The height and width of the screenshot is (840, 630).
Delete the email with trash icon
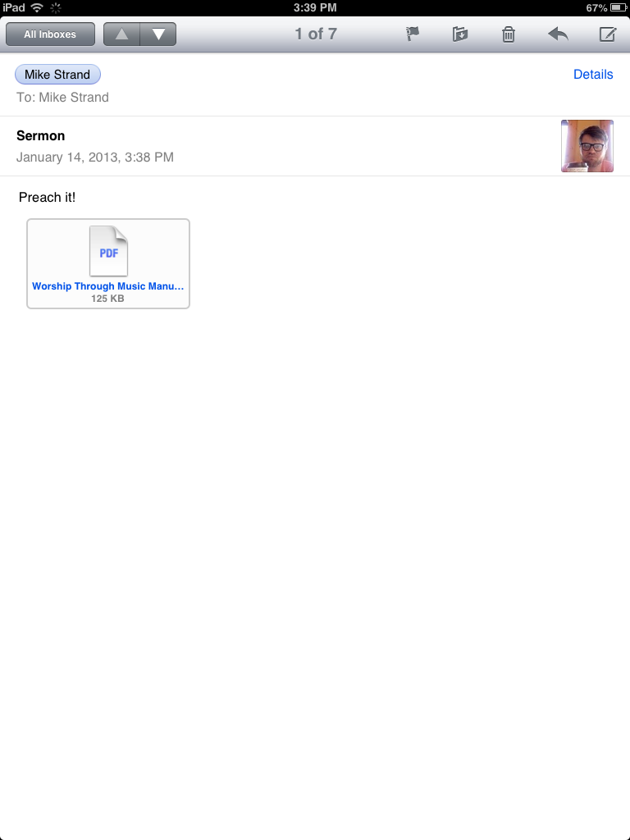pos(508,34)
